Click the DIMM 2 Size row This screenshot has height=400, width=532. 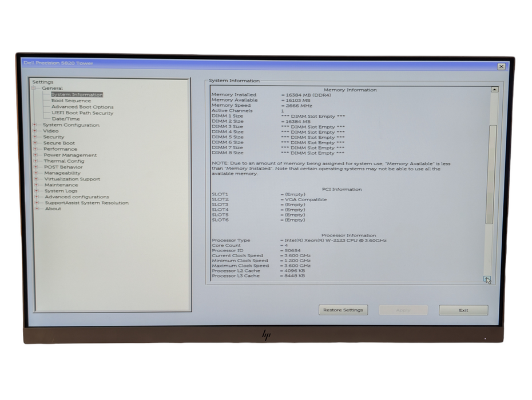(x=261, y=121)
